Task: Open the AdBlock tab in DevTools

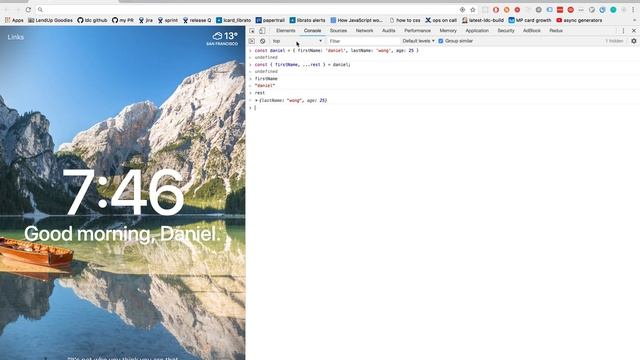Action: (x=531, y=31)
